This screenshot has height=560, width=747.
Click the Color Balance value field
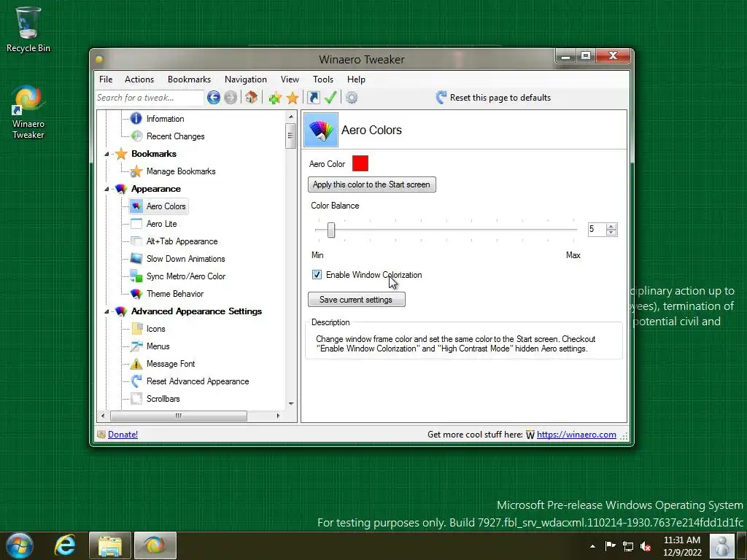(597, 230)
